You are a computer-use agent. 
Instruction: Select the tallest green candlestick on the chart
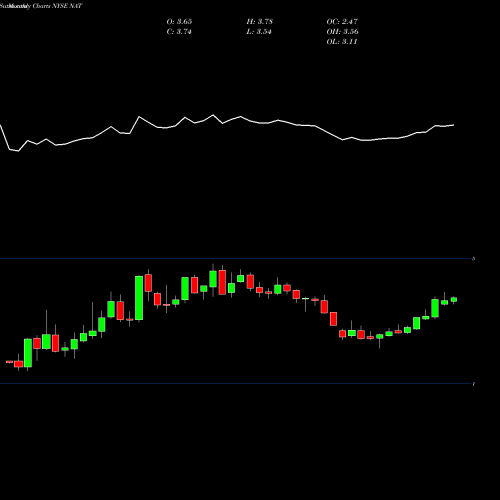coord(139,298)
